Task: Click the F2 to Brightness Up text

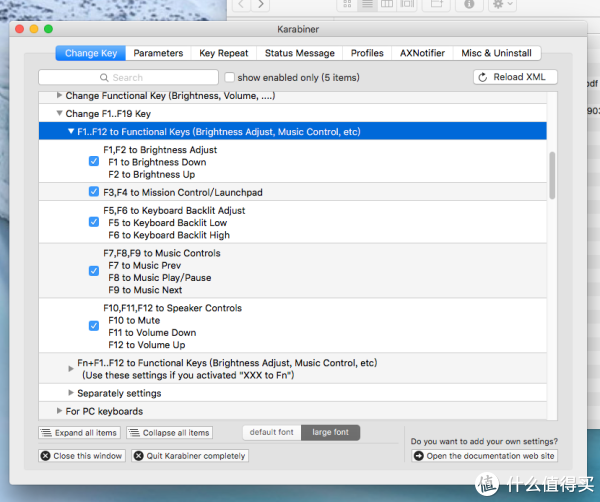Action: (x=152, y=174)
